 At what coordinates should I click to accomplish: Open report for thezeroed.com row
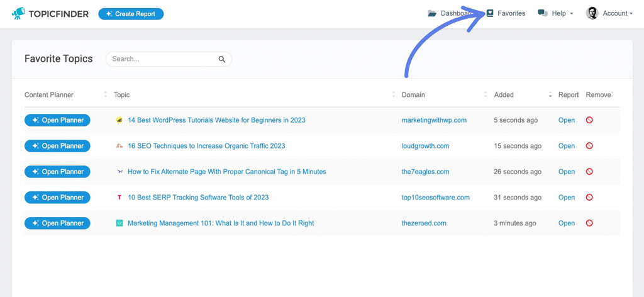point(567,223)
